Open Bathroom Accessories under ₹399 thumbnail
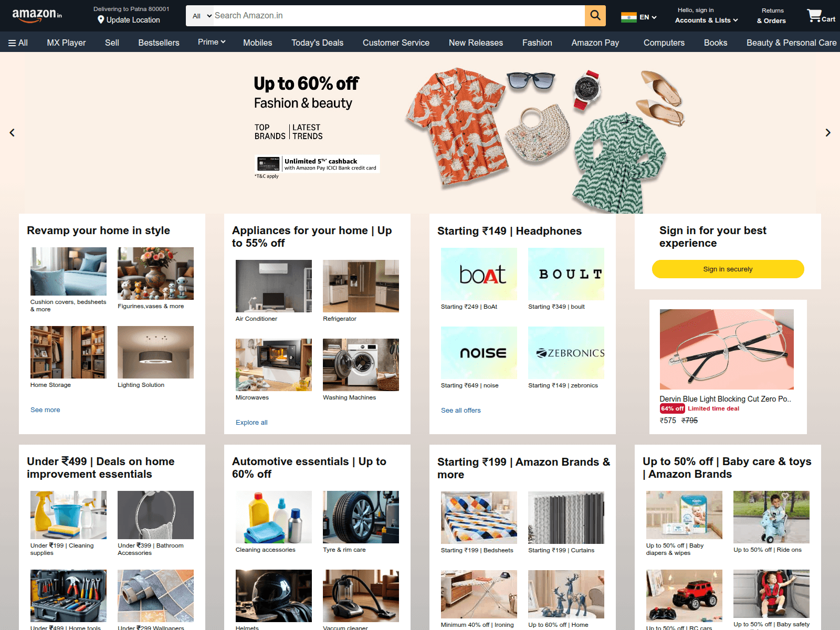840x630 pixels. tap(155, 515)
